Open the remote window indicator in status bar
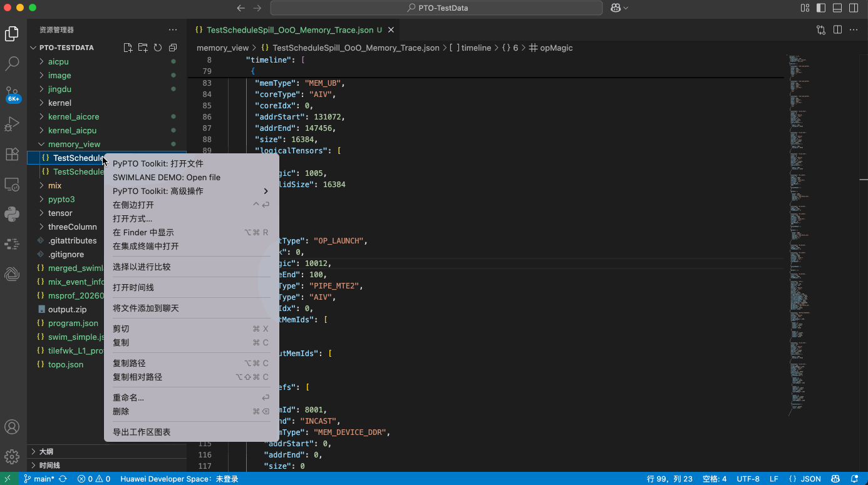Viewport: 868px width, 485px height. pos(7,479)
